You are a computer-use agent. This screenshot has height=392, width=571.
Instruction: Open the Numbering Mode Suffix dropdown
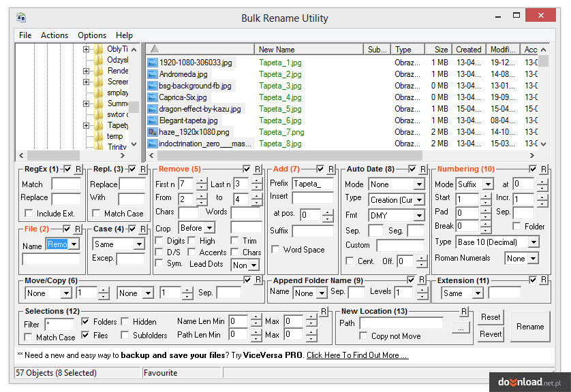coord(488,184)
